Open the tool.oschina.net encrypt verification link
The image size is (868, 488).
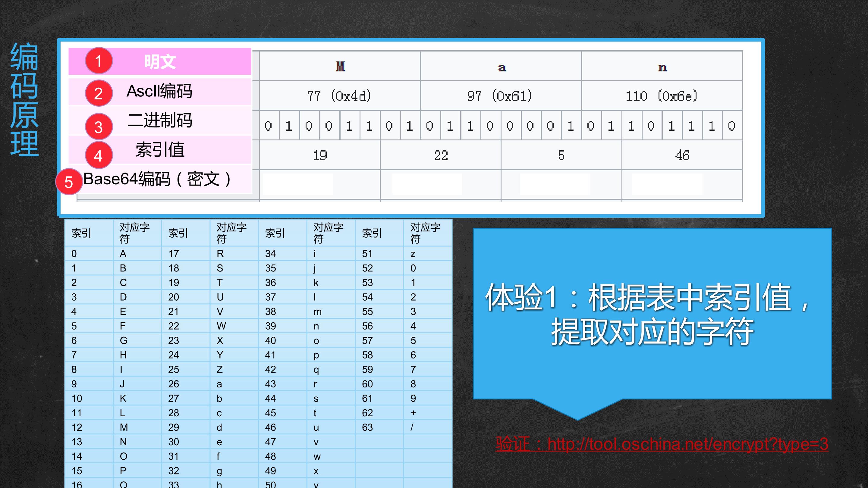[662, 444]
